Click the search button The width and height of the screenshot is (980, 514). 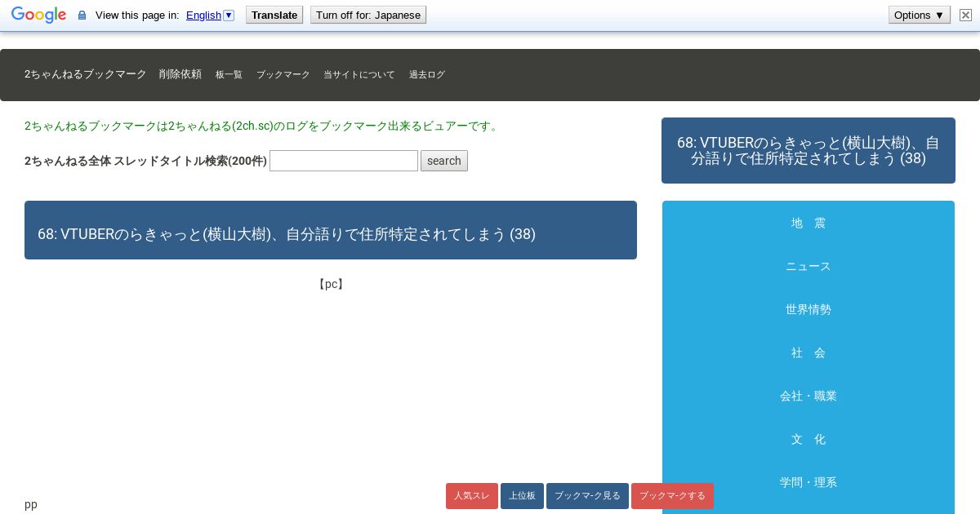tap(444, 161)
